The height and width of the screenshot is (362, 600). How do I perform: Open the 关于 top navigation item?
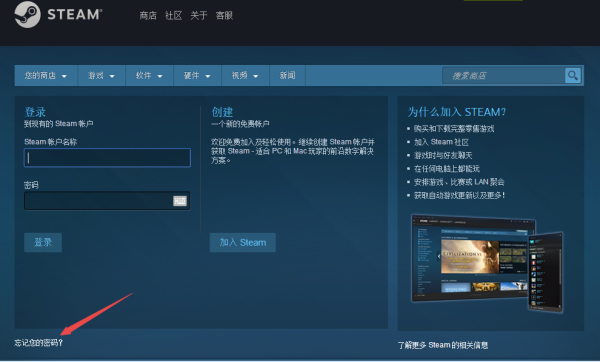click(x=199, y=15)
